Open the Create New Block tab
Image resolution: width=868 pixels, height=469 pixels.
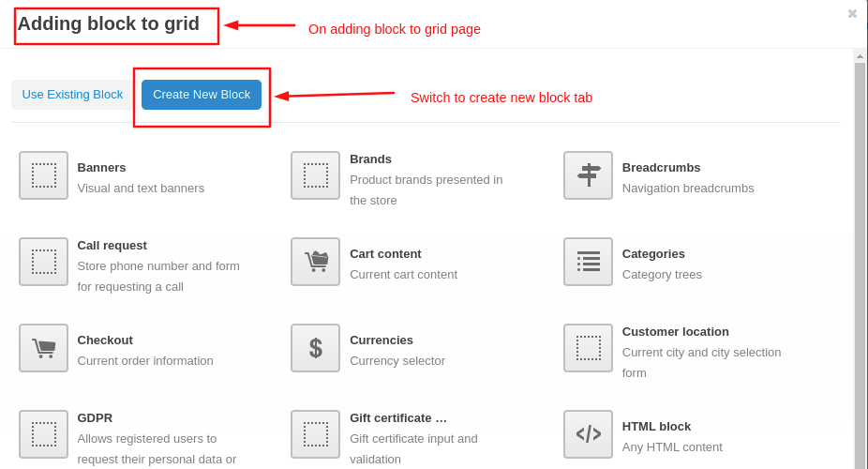(x=202, y=95)
